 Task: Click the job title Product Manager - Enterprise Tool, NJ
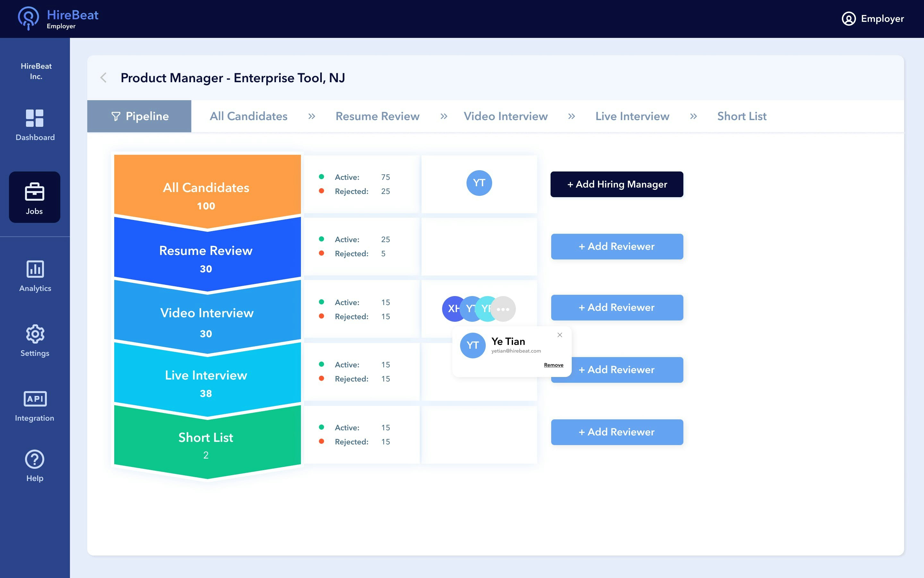[233, 78]
